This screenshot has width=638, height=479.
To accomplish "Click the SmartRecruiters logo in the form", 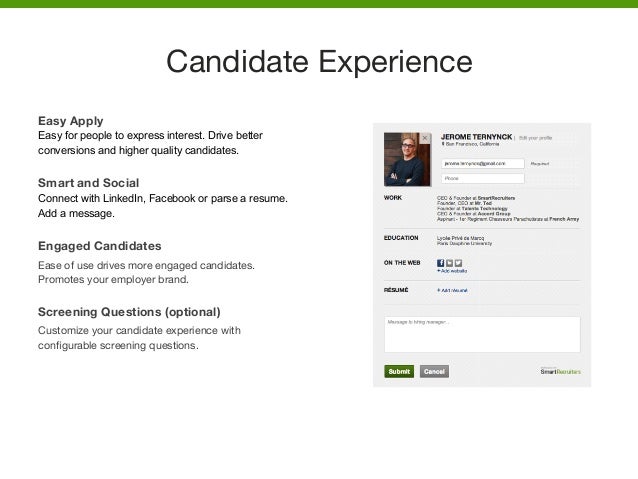I will pos(559,370).
